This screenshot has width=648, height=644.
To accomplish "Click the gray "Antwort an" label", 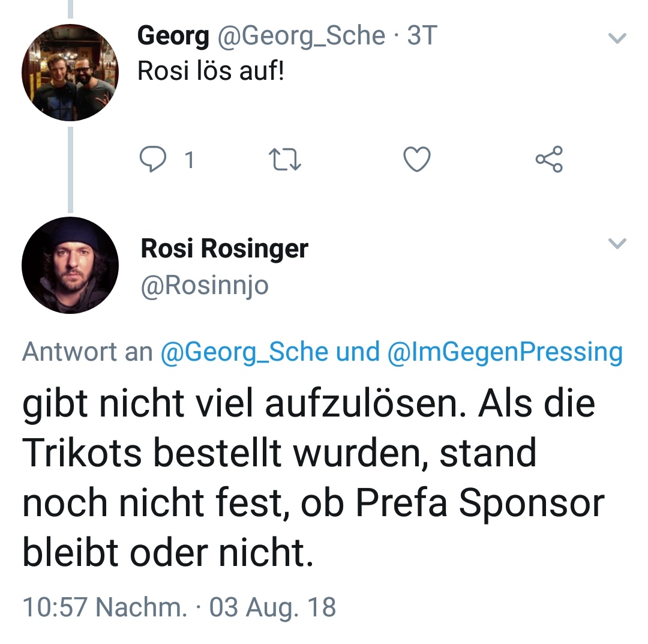I will [x=88, y=352].
